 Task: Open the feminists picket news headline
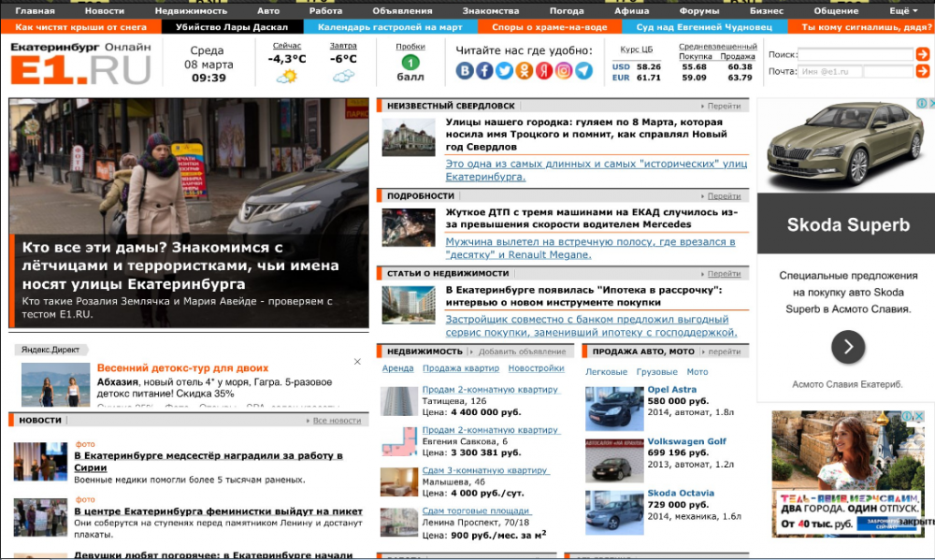tap(218, 511)
